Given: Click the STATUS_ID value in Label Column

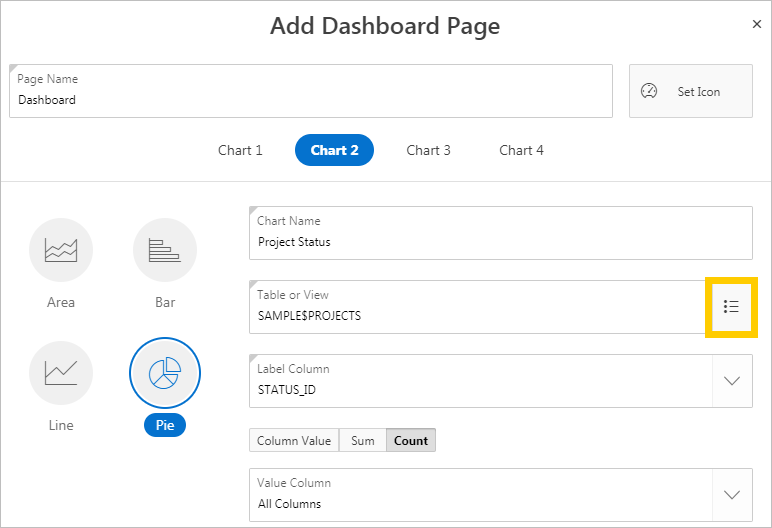Looking at the screenshot, I should click(x=287, y=390).
